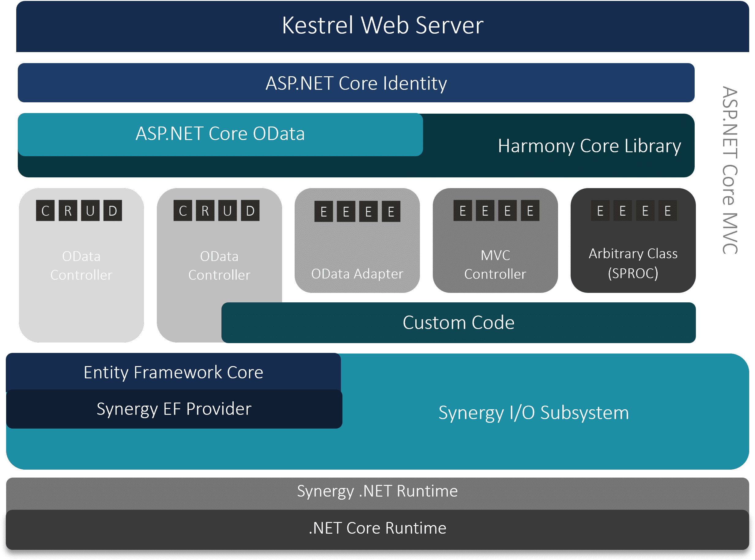Click the Synergy I/O Subsystem label
This screenshot has height=560, width=755.
[533, 413]
